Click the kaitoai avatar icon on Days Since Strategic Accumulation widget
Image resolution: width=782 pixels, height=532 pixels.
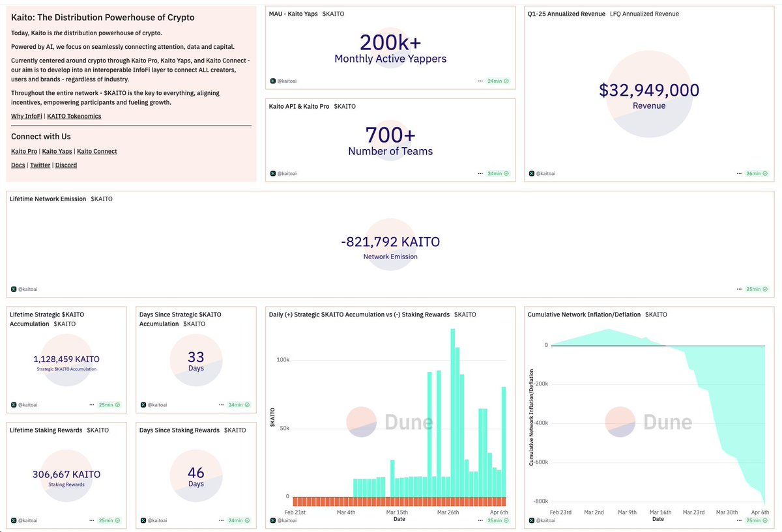[143, 404]
